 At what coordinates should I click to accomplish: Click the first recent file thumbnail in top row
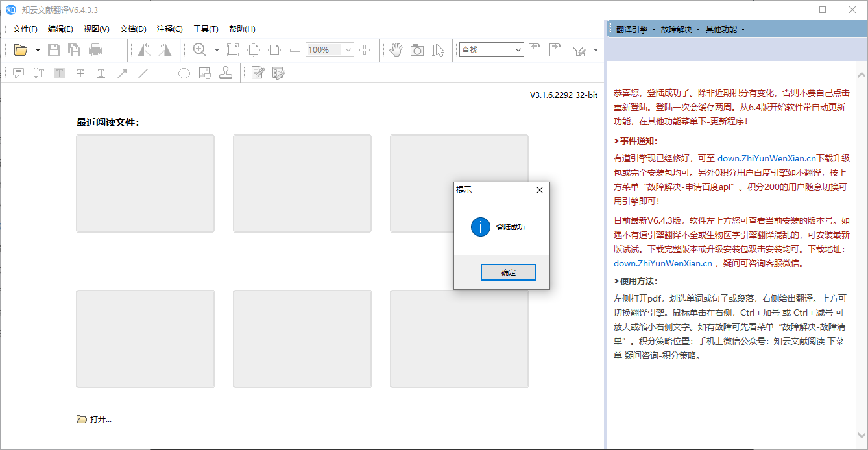(145, 184)
